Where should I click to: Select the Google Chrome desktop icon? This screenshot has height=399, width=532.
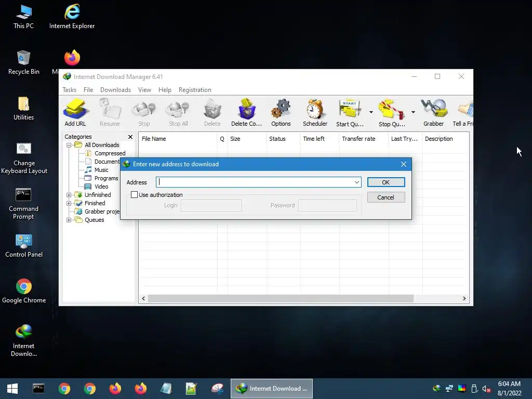point(24,291)
